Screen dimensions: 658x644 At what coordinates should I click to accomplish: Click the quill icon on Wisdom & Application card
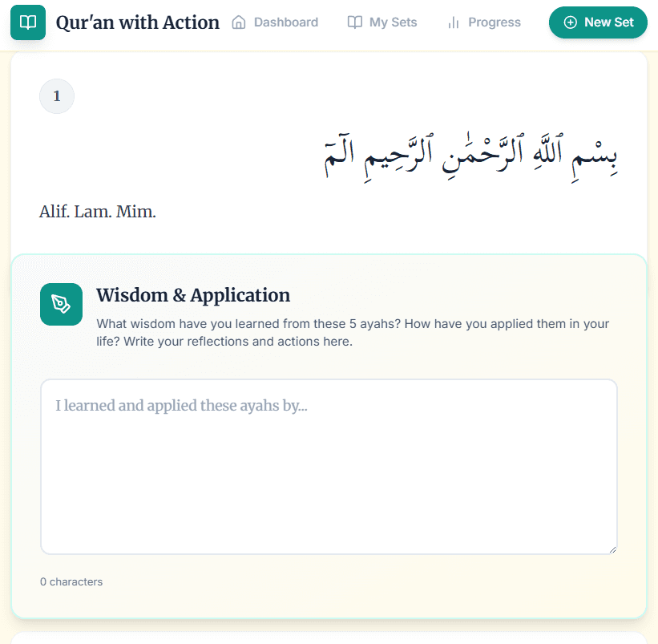pyautogui.click(x=61, y=305)
